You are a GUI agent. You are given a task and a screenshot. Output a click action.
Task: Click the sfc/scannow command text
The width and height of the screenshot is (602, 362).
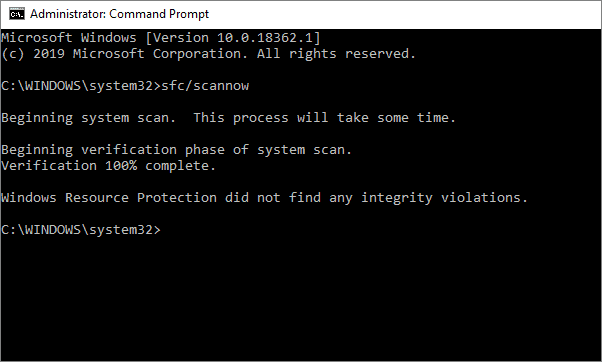click(x=205, y=86)
